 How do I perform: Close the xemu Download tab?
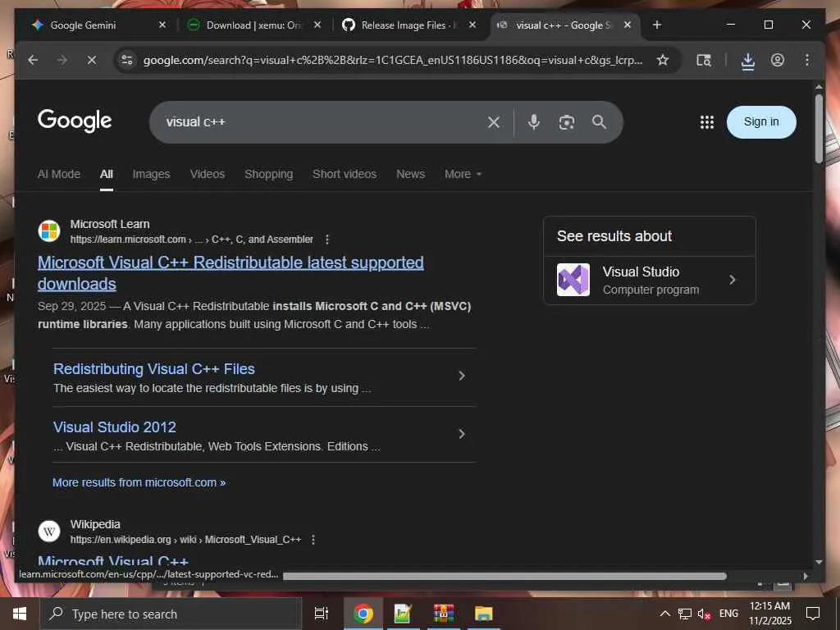[317, 25]
